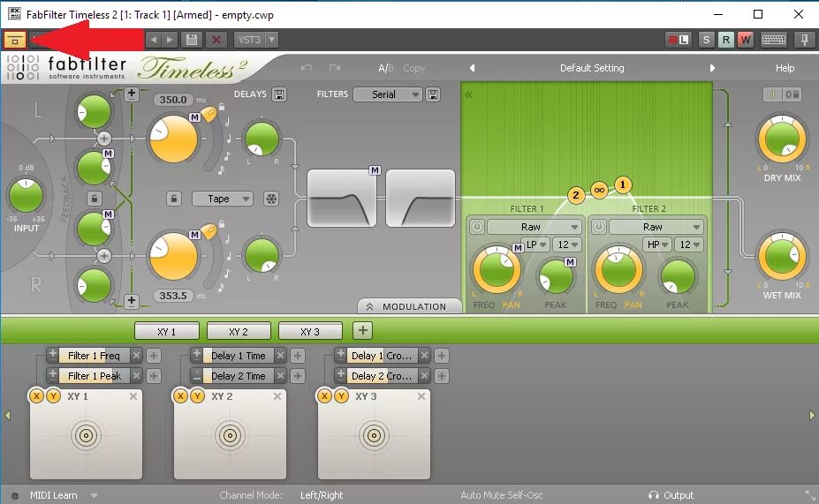819x504 pixels.
Task: Collapse filter display with double chevron icon
Action: [x=468, y=94]
